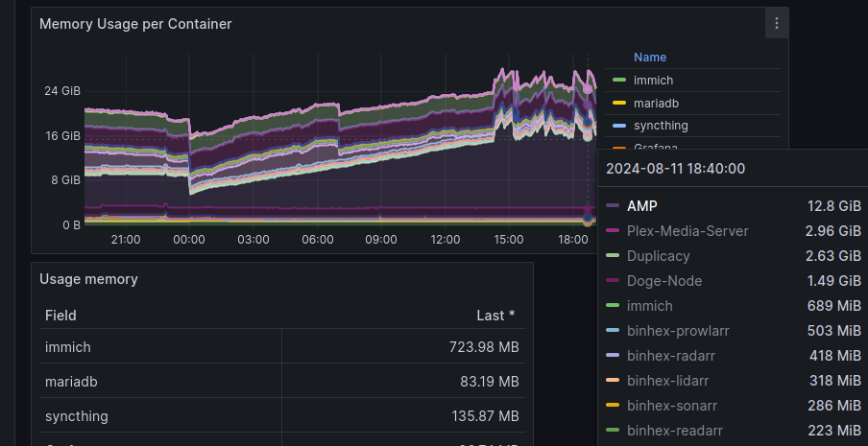
Task: Click the Plex-Media-Server tooltip entry
Action: [687, 231]
